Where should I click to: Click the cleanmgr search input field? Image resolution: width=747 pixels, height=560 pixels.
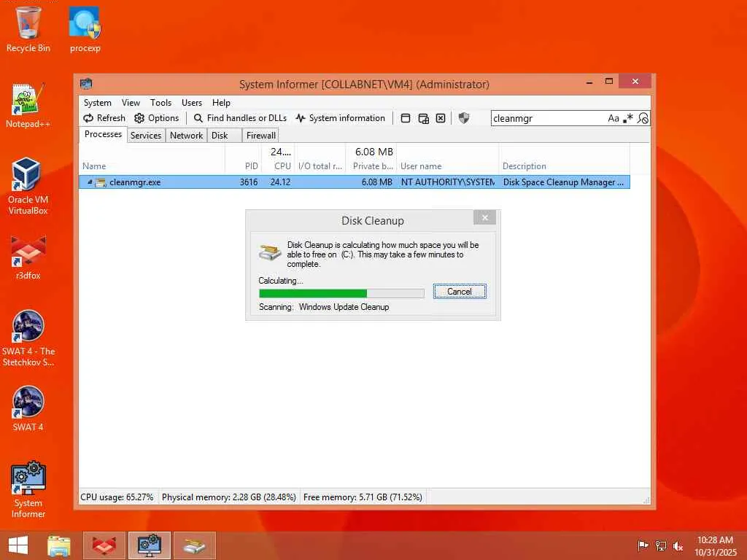coord(548,118)
